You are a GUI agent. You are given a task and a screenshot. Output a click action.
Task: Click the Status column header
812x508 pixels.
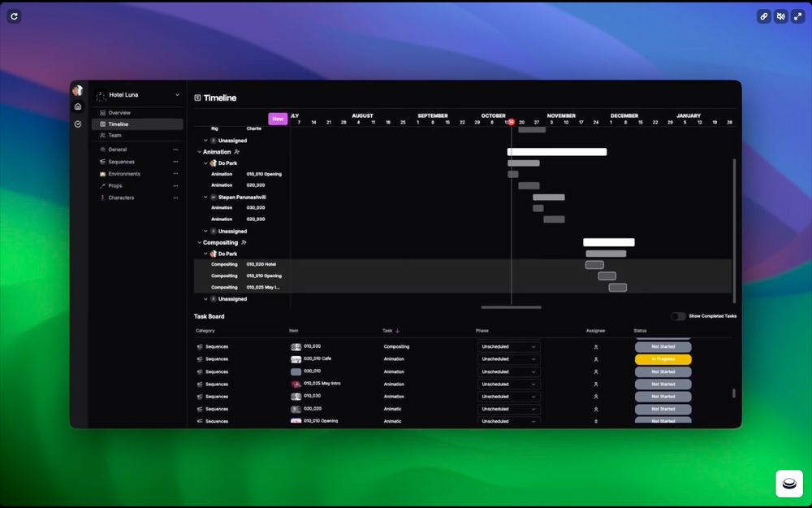[x=640, y=331]
